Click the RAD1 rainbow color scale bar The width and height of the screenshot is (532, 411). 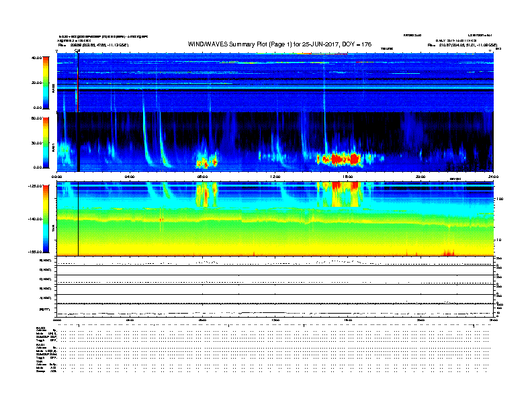pos(46,142)
